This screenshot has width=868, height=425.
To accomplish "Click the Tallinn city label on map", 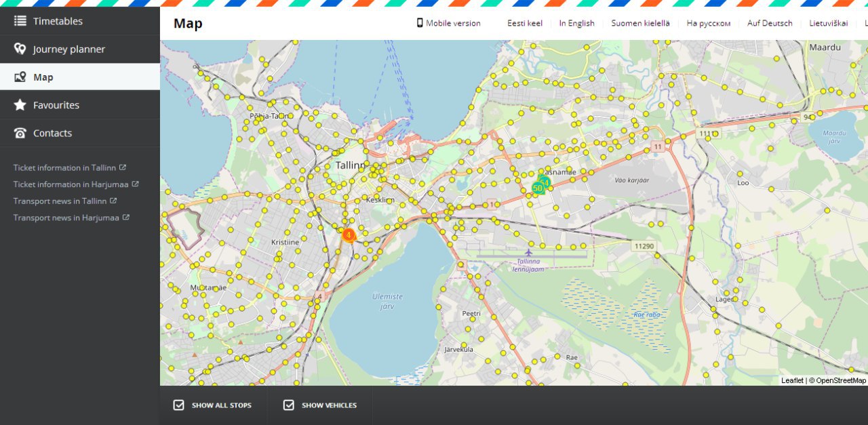I will tap(350, 165).
